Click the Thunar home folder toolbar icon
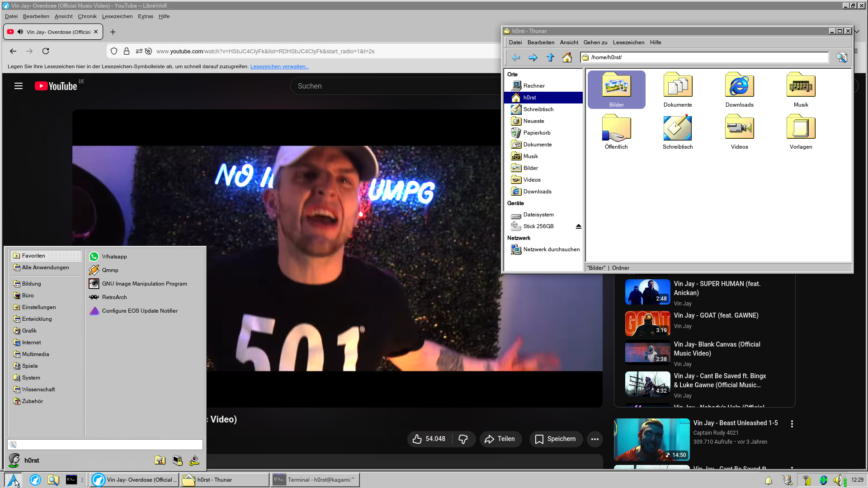Screen dimensions: 868x488 pos(567,57)
